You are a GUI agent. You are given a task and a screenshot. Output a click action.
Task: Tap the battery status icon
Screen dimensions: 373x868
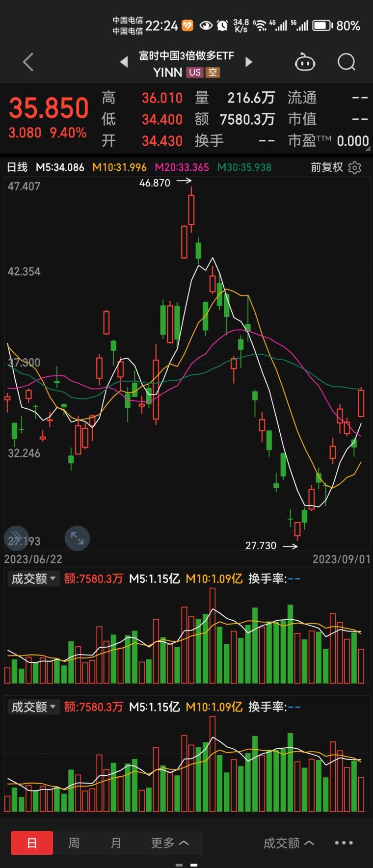pos(322,26)
